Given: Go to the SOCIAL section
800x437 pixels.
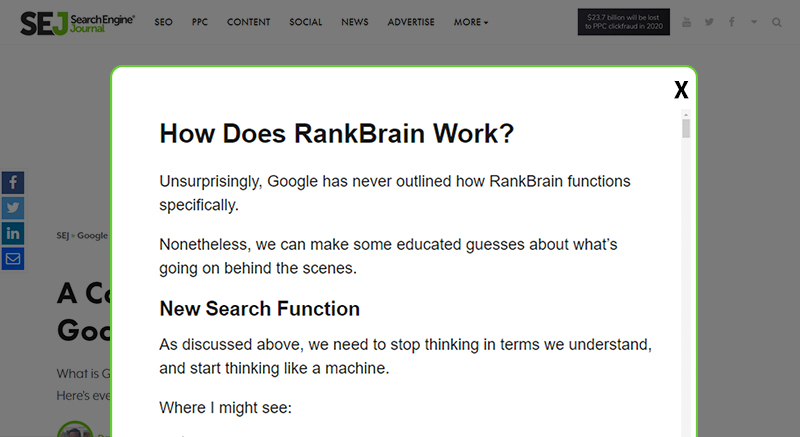Looking at the screenshot, I should click(306, 22).
